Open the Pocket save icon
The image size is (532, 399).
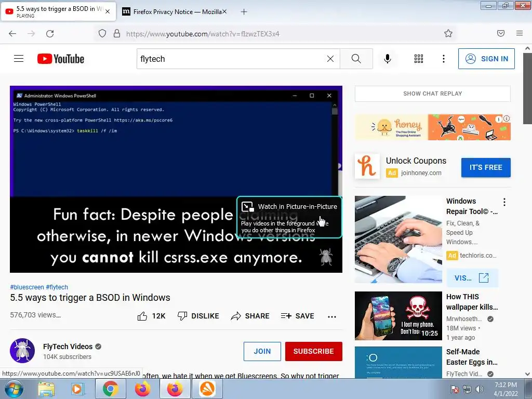tap(501, 33)
